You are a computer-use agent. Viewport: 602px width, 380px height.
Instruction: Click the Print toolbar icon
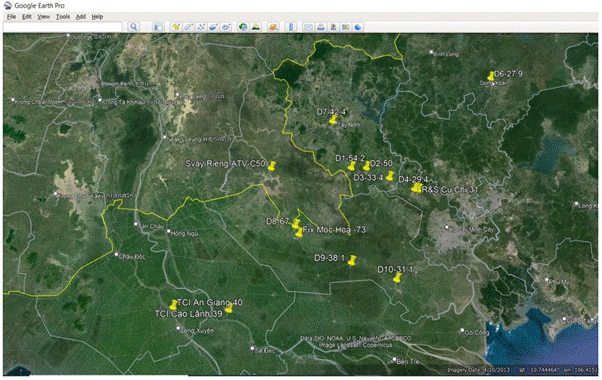321,27
